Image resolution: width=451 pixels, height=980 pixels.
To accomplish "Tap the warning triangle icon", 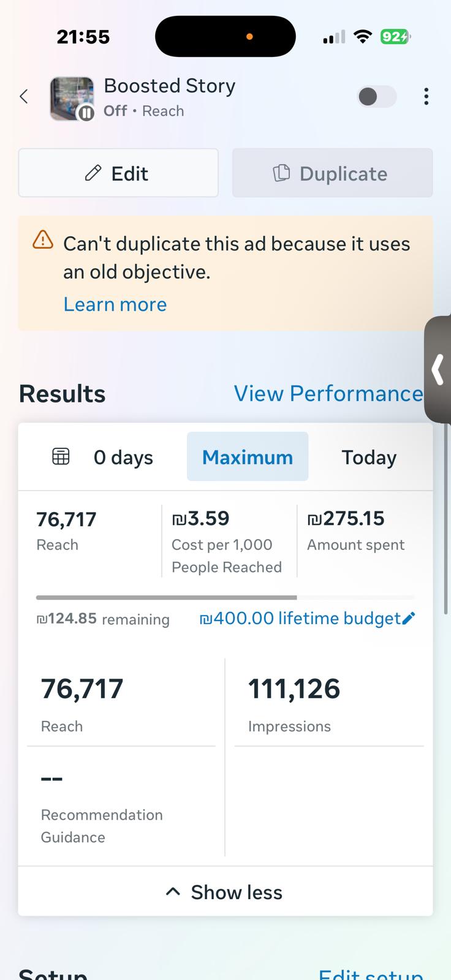I will click(43, 239).
